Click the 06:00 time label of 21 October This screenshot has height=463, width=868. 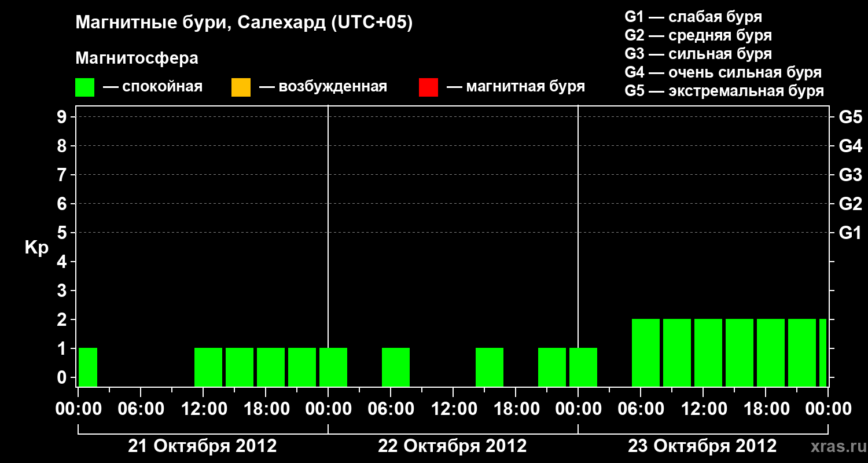pyautogui.click(x=141, y=409)
